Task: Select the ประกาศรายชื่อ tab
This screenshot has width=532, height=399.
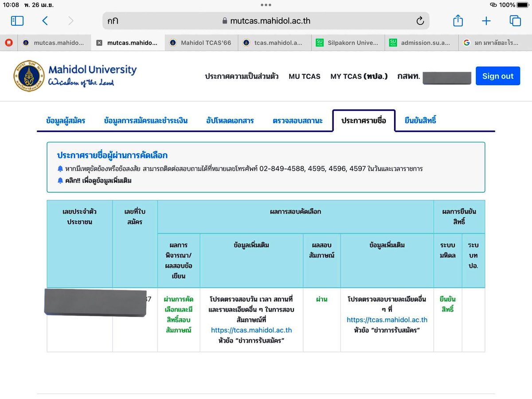Action: coord(364,121)
